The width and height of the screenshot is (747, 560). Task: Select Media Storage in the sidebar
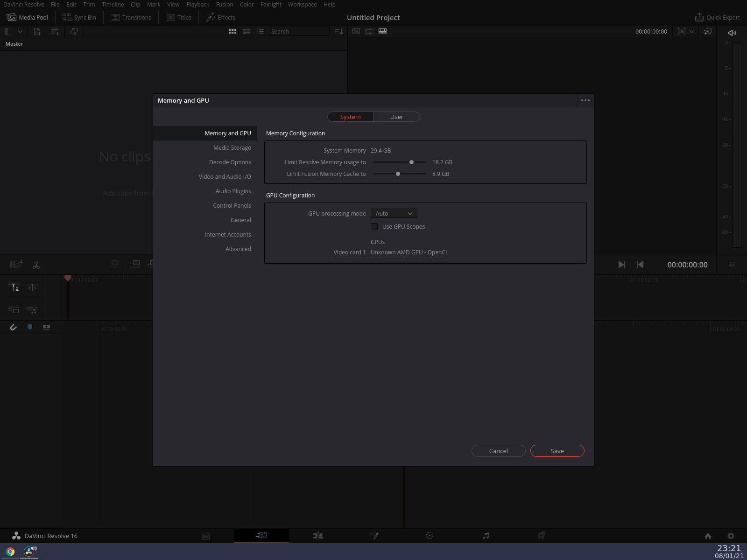point(232,148)
